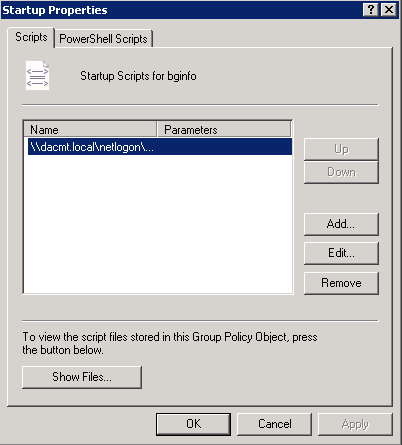Screen dimensions: 402x445
Task: Confirm changes with OK
Action: coord(193,424)
